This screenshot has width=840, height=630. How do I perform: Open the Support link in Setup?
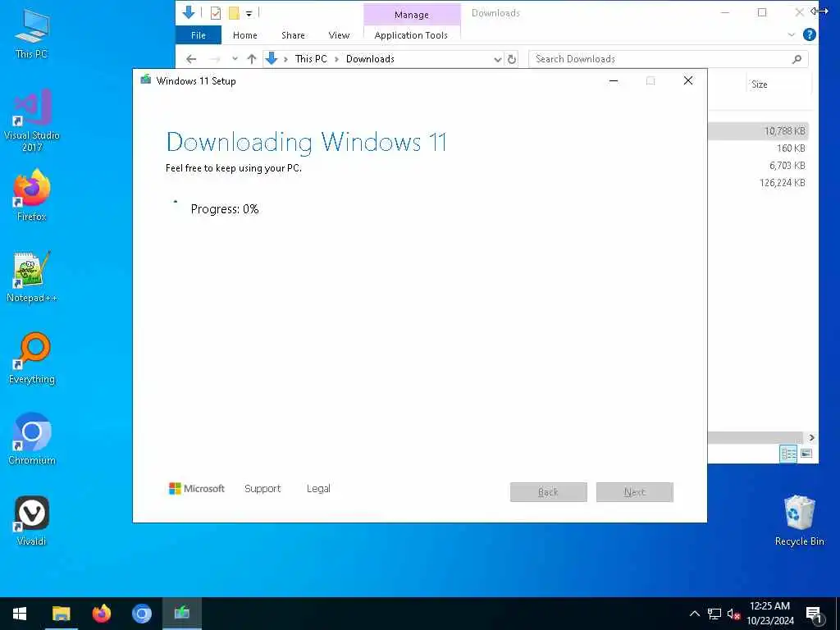coord(262,489)
